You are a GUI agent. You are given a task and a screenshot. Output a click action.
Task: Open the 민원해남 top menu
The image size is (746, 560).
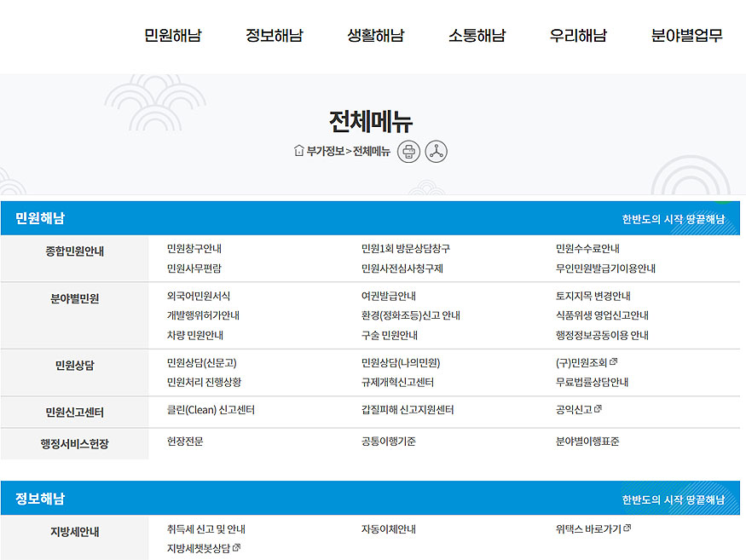[172, 36]
